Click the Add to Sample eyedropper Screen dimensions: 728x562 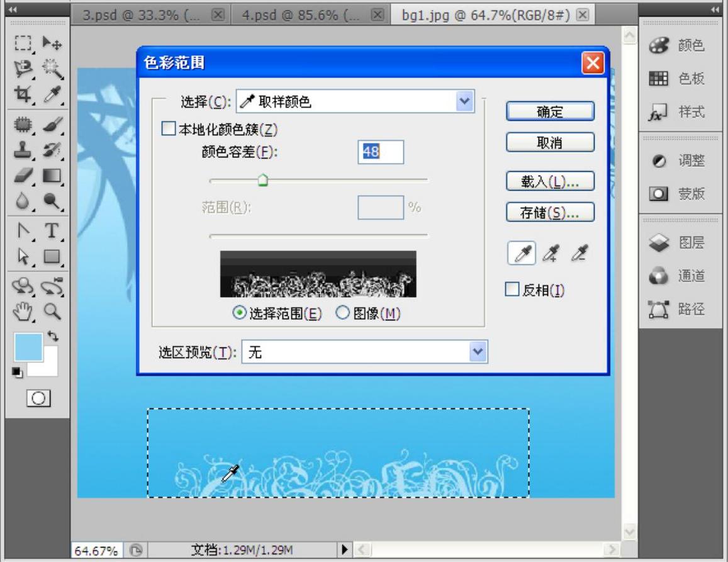pos(551,254)
